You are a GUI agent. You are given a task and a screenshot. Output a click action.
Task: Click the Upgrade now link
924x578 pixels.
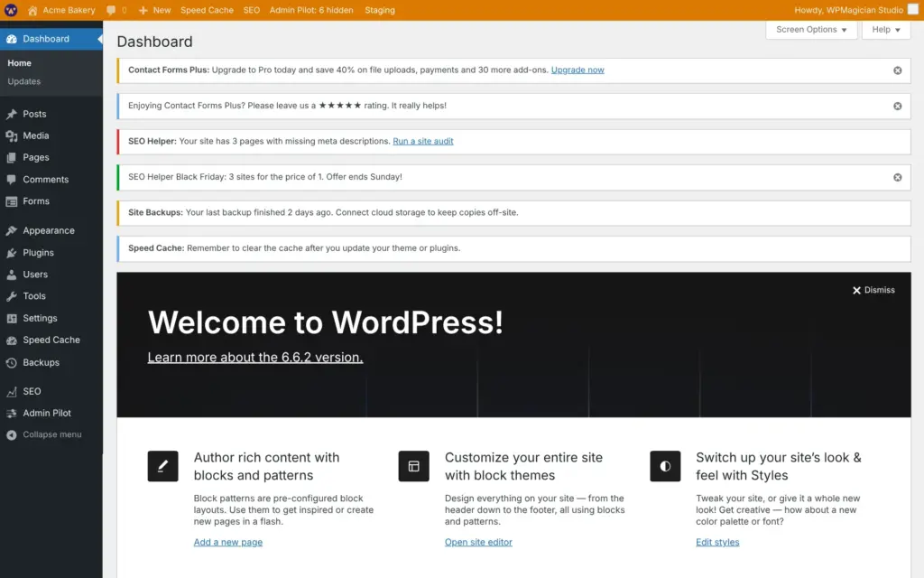[577, 70]
